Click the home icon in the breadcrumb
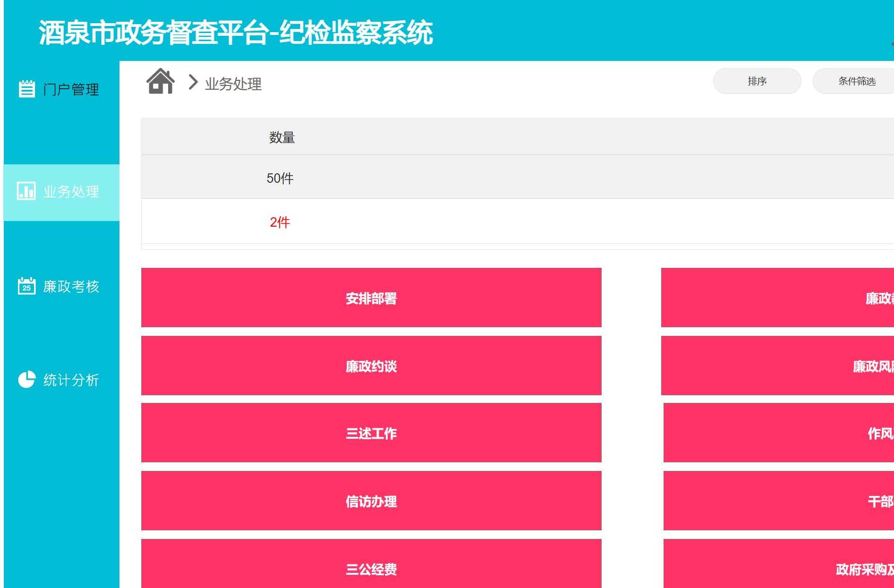The width and height of the screenshot is (894, 588). [x=160, y=81]
